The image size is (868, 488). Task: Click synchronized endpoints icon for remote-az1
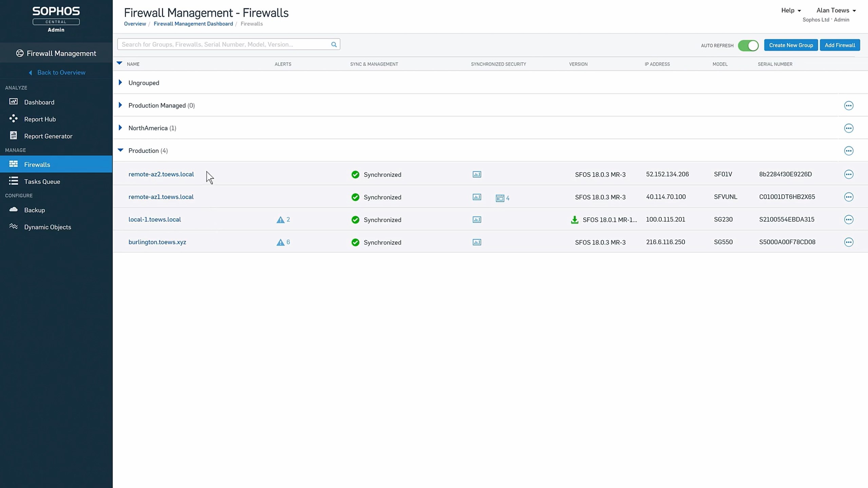[500, 198]
